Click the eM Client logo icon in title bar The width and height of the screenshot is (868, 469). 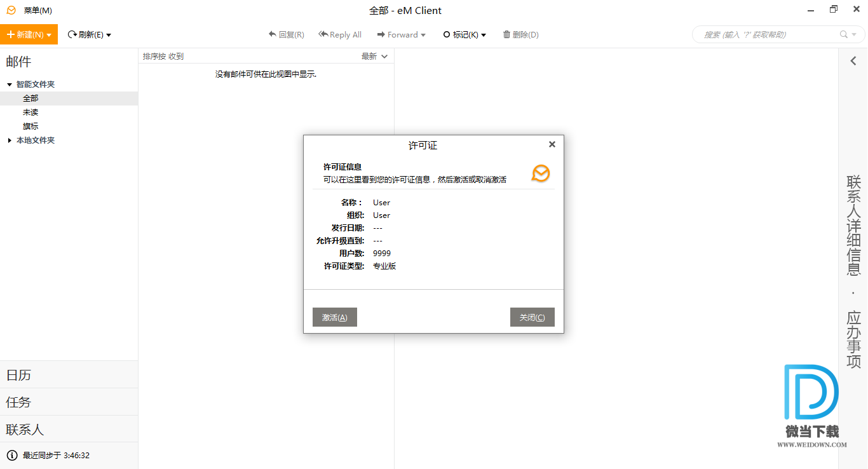[x=11, y=10]
